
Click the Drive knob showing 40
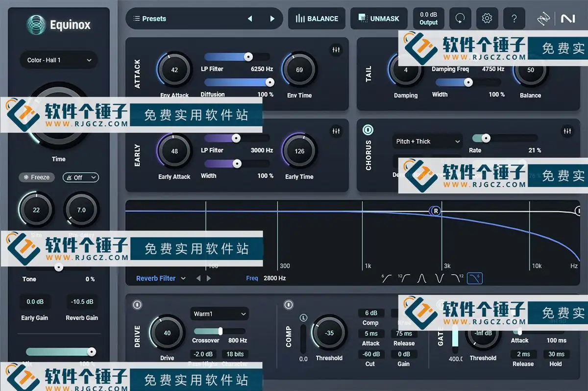tap(167, 333)
